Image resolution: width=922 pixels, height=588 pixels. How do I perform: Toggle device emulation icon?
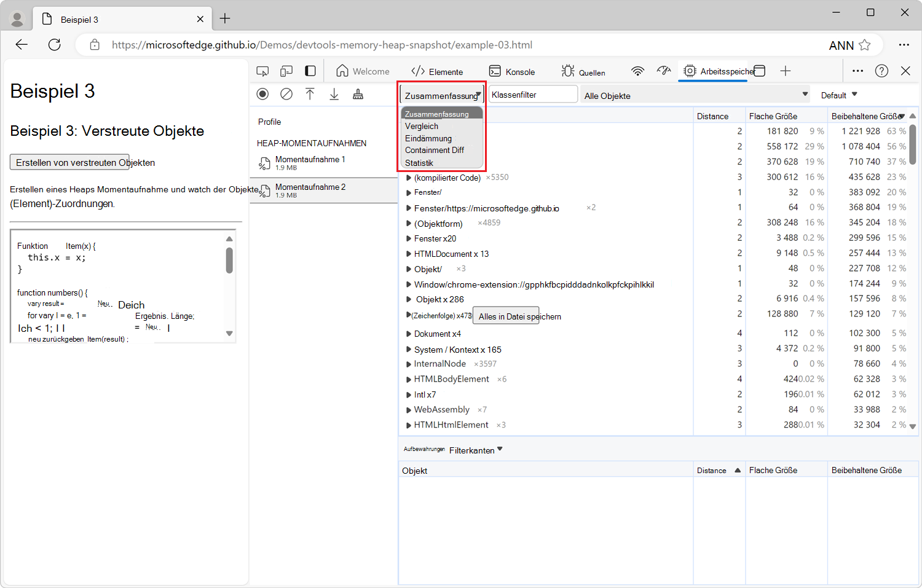click(286, 71)
